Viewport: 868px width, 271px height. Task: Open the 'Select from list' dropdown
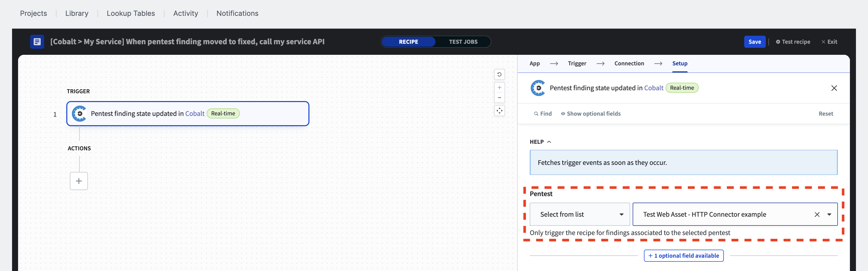point(580,214)
